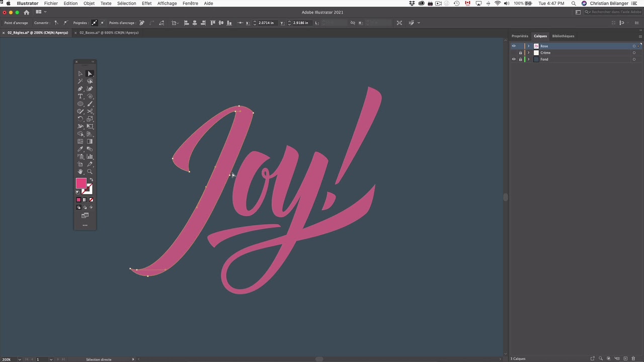Select the Gradient tool
This screenshot has height=362, width=644.
click(90, 141)
